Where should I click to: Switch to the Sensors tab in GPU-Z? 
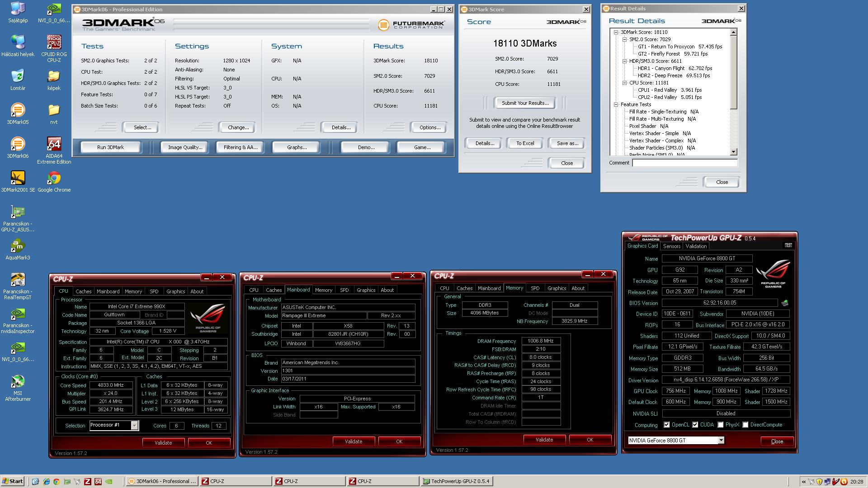tap(671, 246)
